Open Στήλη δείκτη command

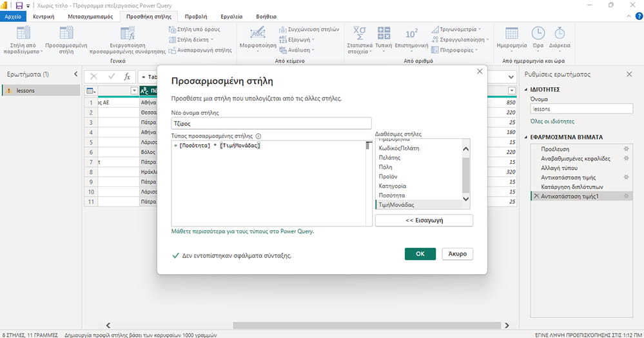(191, 39)
